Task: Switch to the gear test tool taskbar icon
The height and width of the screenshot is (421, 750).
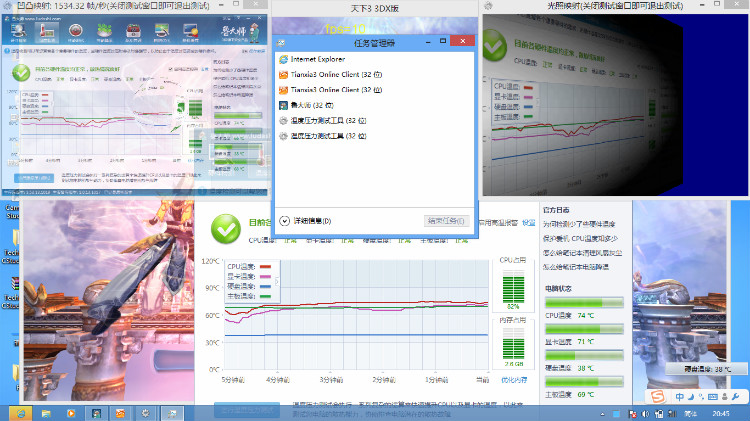Action: [146, 413]
